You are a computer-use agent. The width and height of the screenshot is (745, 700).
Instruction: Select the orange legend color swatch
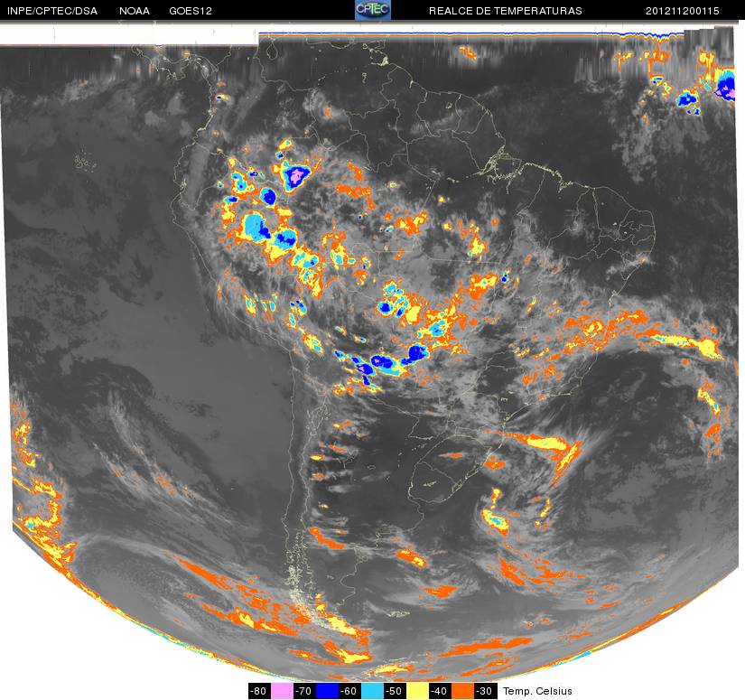[462, 691]
